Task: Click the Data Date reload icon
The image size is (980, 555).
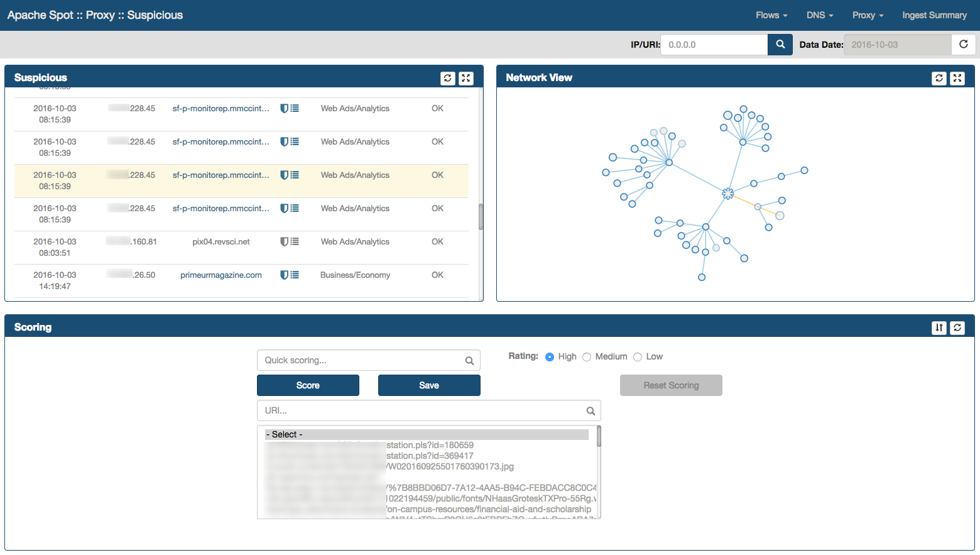Action: coord(963,45)
